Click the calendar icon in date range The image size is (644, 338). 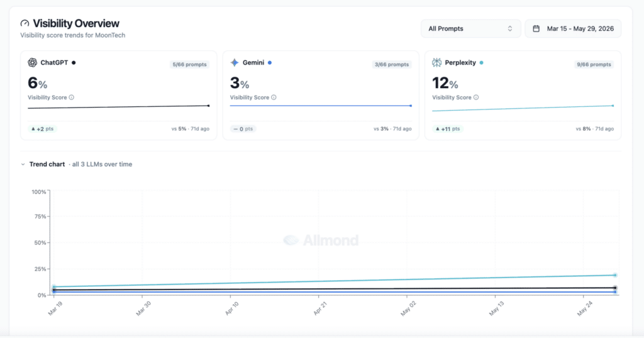[x=536, y=28]
